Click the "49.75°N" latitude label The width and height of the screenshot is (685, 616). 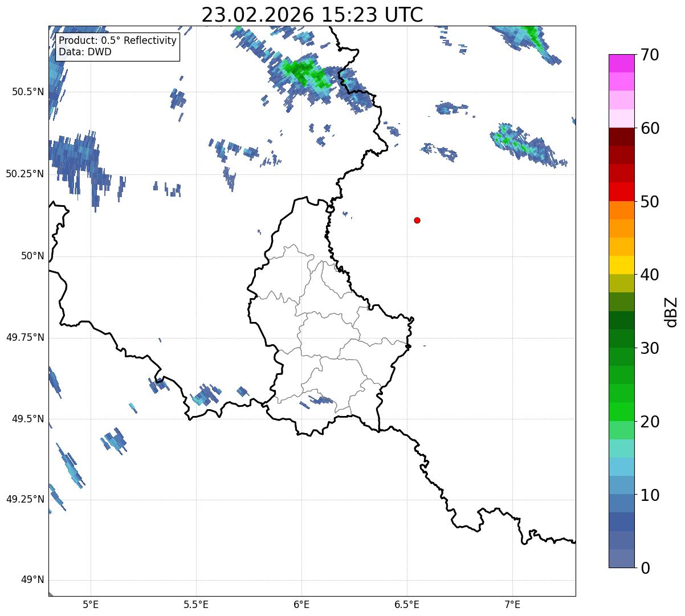click(25, 337)
